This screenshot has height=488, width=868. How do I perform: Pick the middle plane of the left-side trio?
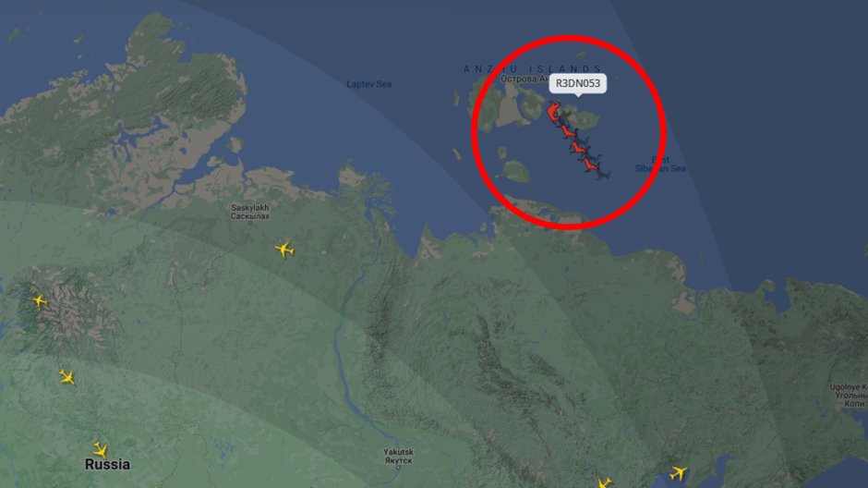click(67, 377)
